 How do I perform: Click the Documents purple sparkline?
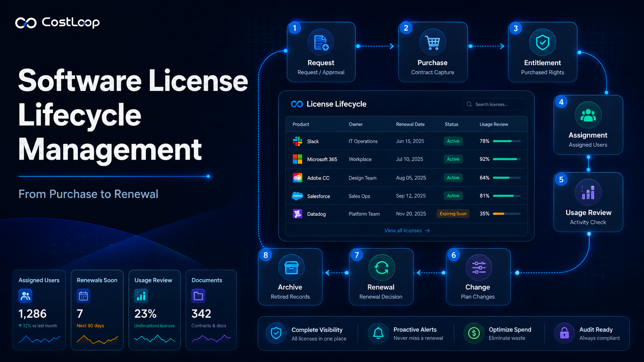coord(211,339)
